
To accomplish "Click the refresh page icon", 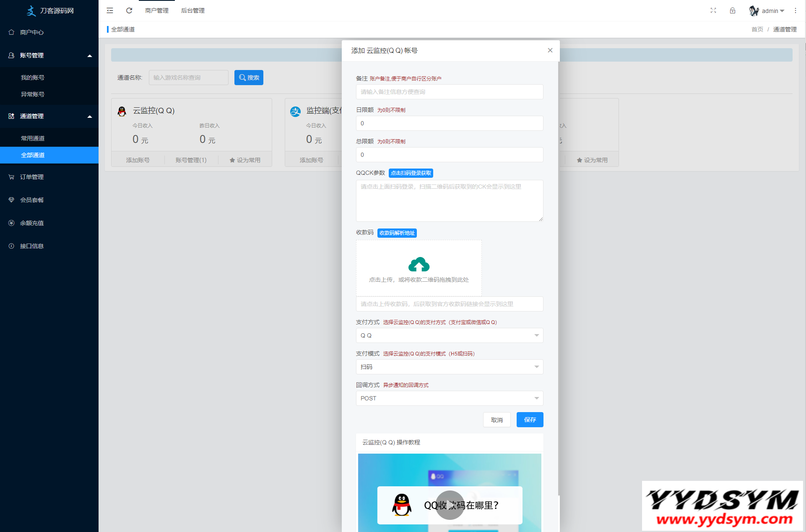I will 129,10.
